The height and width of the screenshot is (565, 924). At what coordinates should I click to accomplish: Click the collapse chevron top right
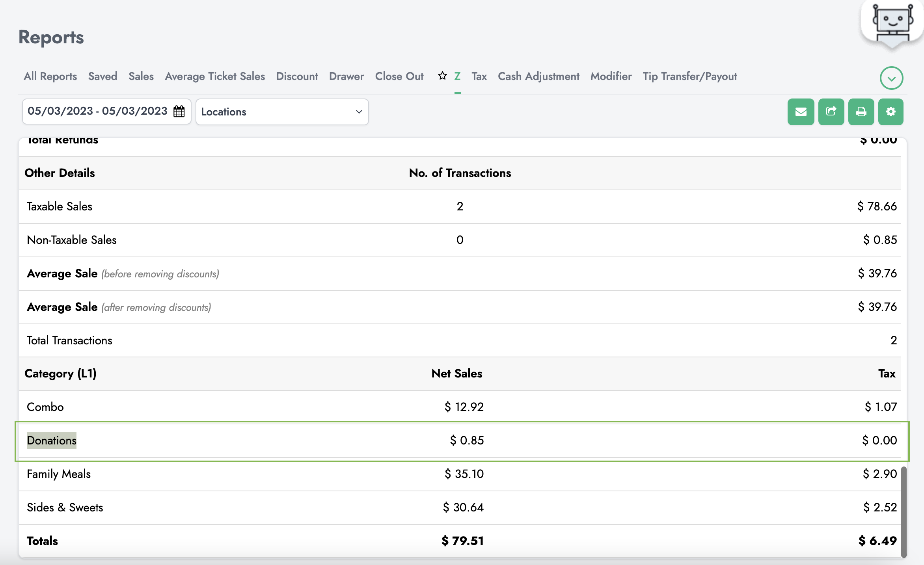(891, 78)
